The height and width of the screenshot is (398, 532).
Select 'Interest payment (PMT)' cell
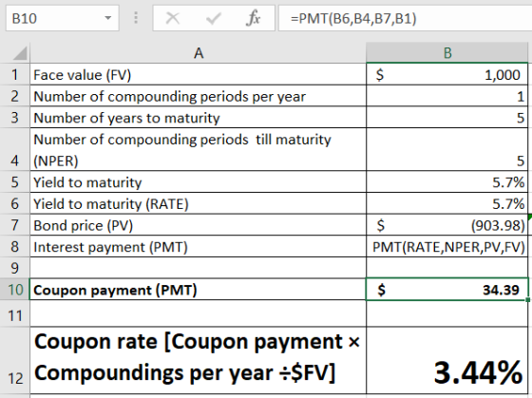[199, 246]
